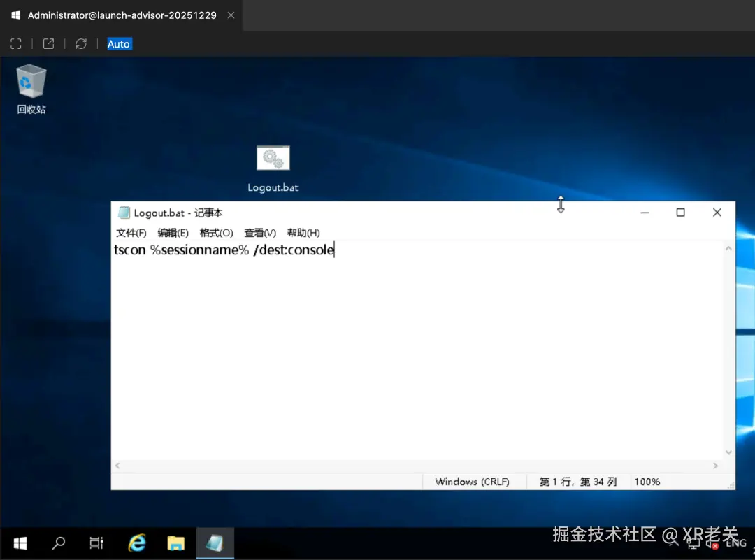
Task: Minimize the Logout.bat Notepad window
Action: pyautogui.click(x=645, y=213)
